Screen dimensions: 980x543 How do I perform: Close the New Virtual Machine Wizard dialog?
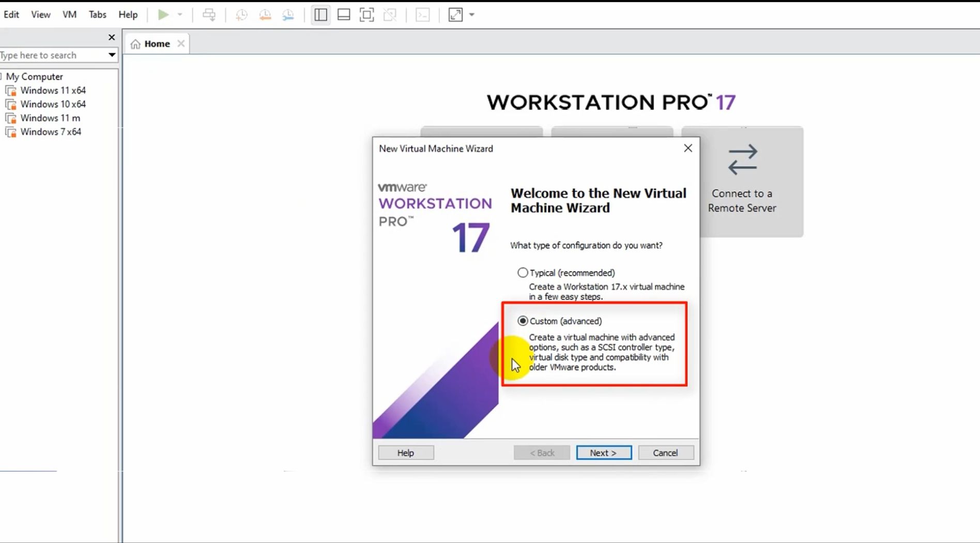688,148
